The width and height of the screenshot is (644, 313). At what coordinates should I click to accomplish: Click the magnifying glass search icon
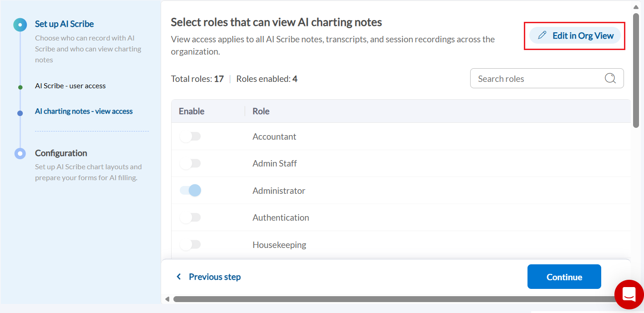[610, 78]
